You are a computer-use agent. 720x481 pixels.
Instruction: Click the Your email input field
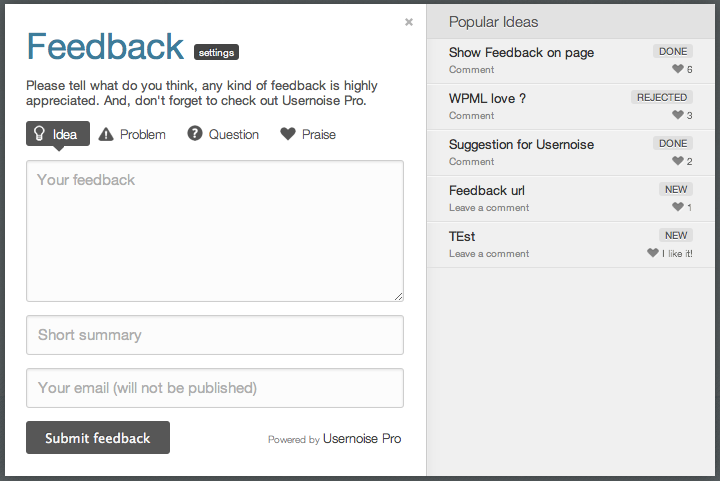[215, 388]
